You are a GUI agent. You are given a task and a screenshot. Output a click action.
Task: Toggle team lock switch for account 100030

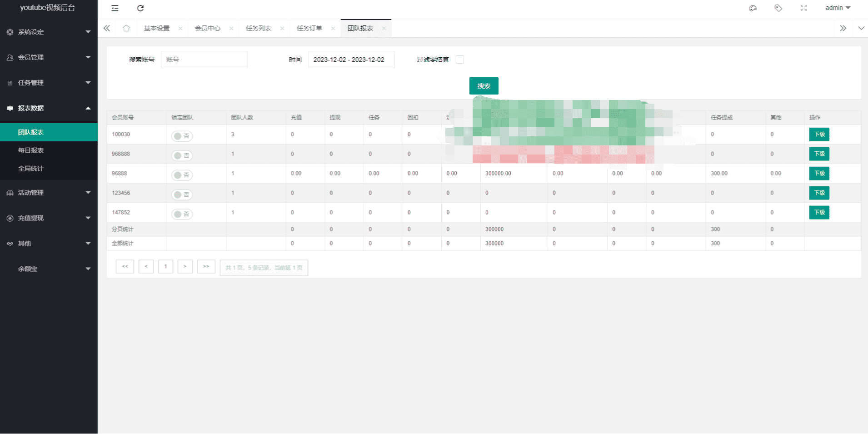(182, 136)
